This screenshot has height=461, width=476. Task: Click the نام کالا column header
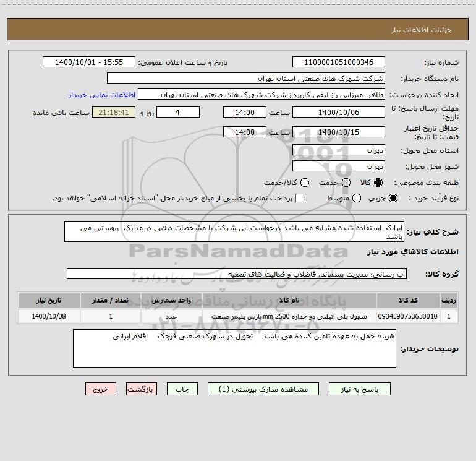tap(289, 300)
